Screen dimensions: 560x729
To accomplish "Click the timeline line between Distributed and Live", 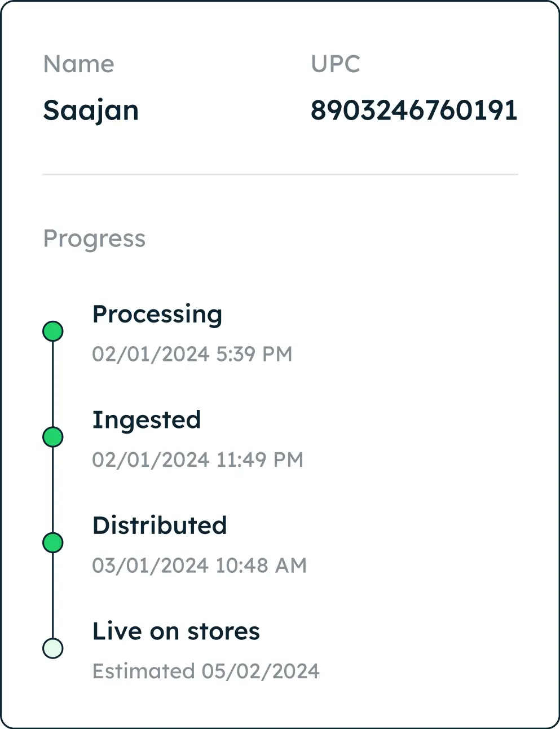I will (x=53, y=595).
